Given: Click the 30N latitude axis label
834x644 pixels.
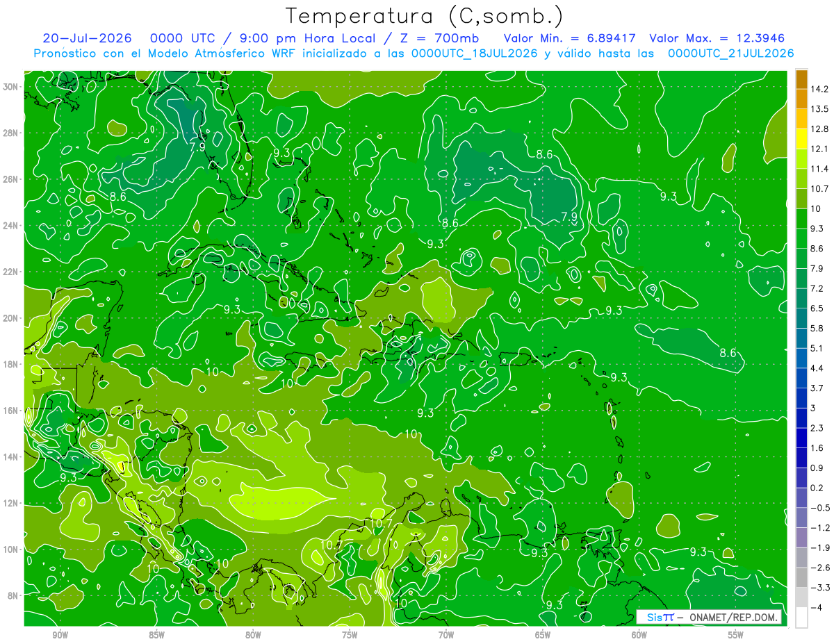Looking at the screenshot, I should 10,87.
